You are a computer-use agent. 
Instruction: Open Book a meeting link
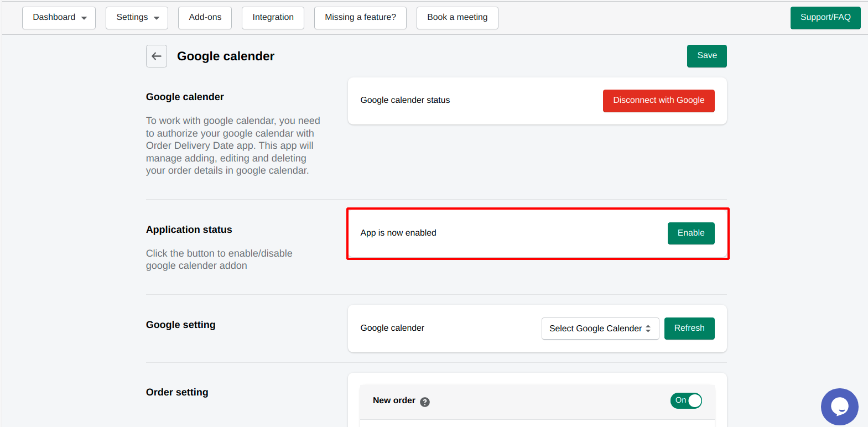click(x=458, y=18)
